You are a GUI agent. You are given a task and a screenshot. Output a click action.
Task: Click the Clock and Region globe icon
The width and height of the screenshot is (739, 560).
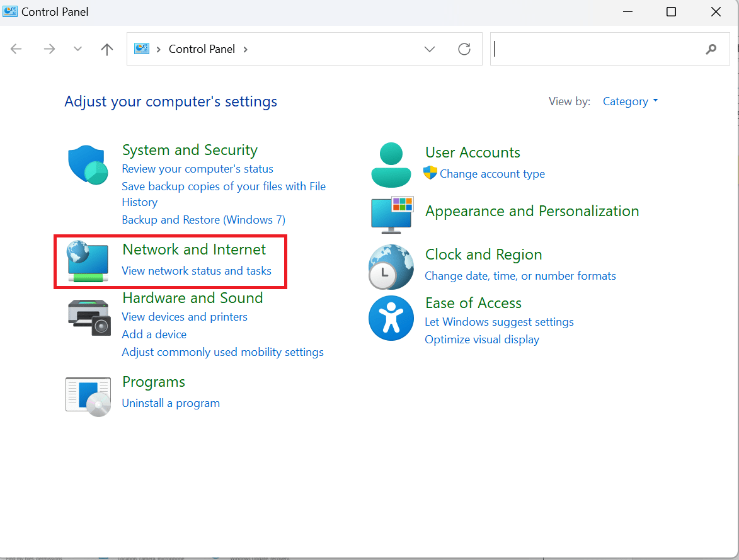391,267
